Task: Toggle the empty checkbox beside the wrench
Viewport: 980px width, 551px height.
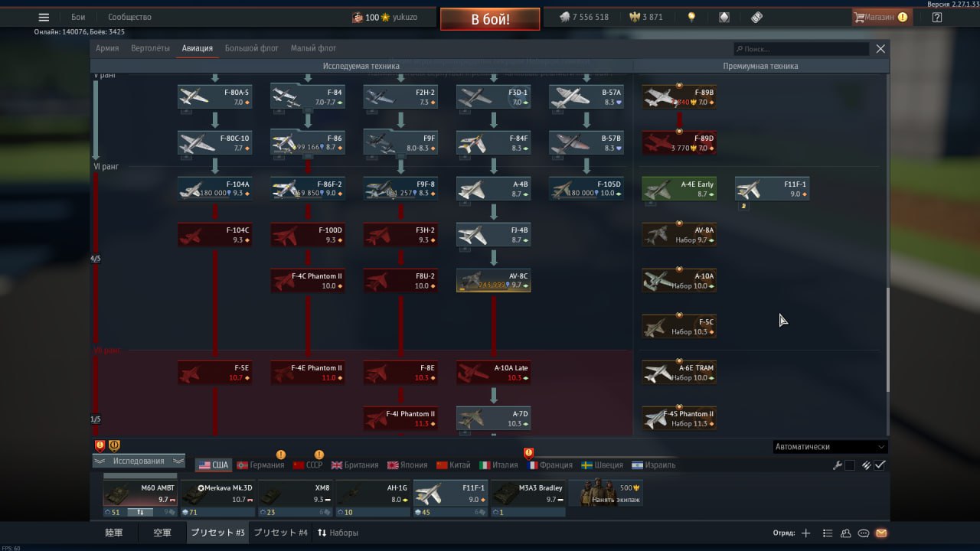Action: [850, 465]
